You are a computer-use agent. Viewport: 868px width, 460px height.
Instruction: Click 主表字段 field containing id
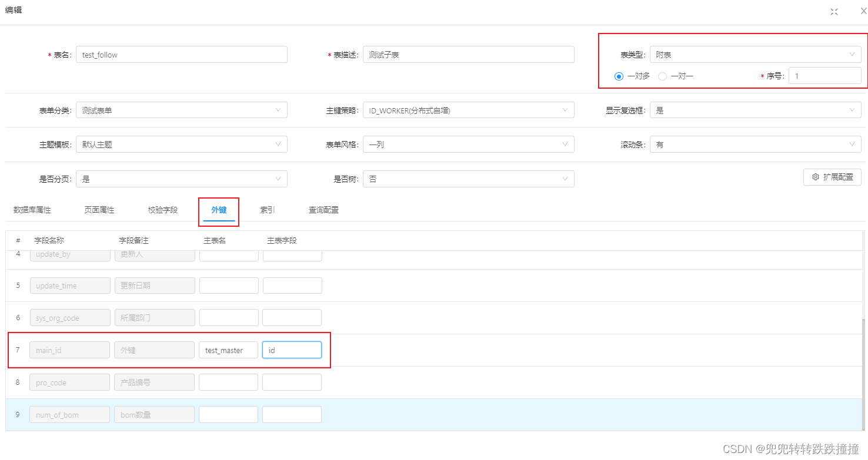point(292,350)
